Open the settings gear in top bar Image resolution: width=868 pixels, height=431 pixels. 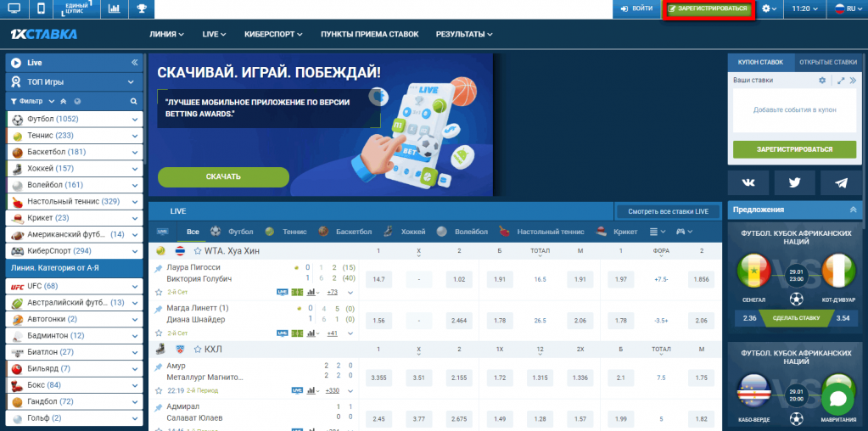[x=770, y=8]
